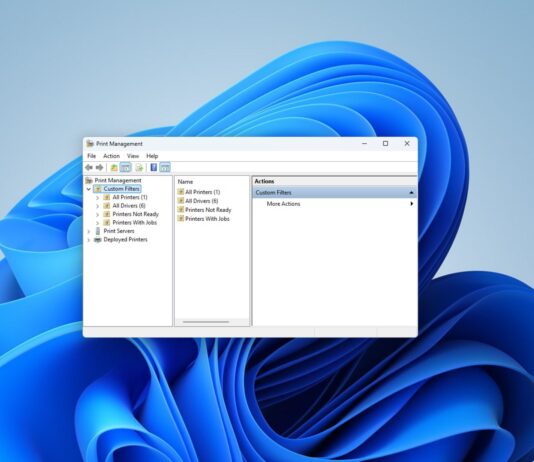Screen dimensions: 534x462
Task: Expand the Deployed Printers chevron
Action: pos(89,240)
